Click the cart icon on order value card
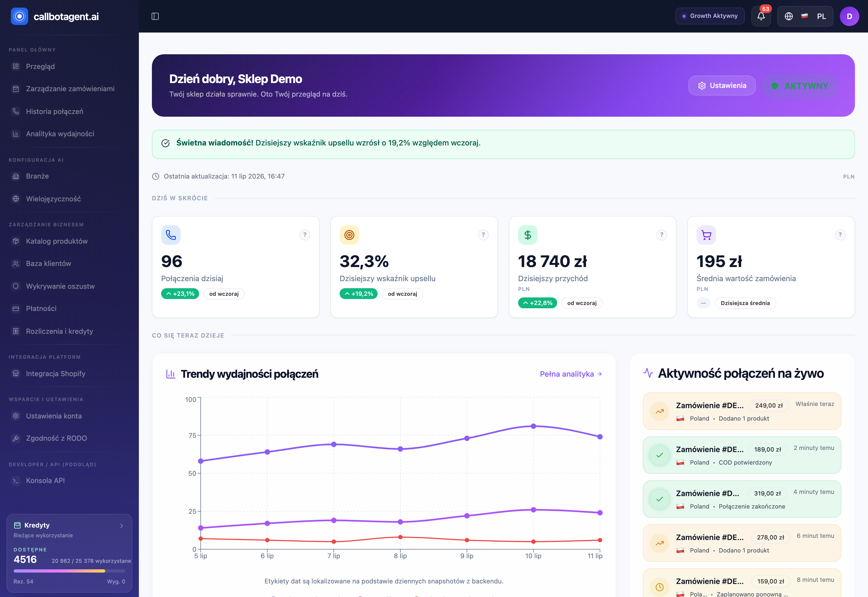 tap(706, 235)
